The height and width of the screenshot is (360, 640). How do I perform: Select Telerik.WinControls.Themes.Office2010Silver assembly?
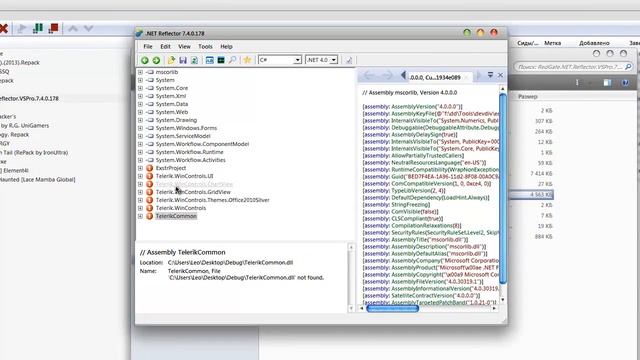coord(212,200)
